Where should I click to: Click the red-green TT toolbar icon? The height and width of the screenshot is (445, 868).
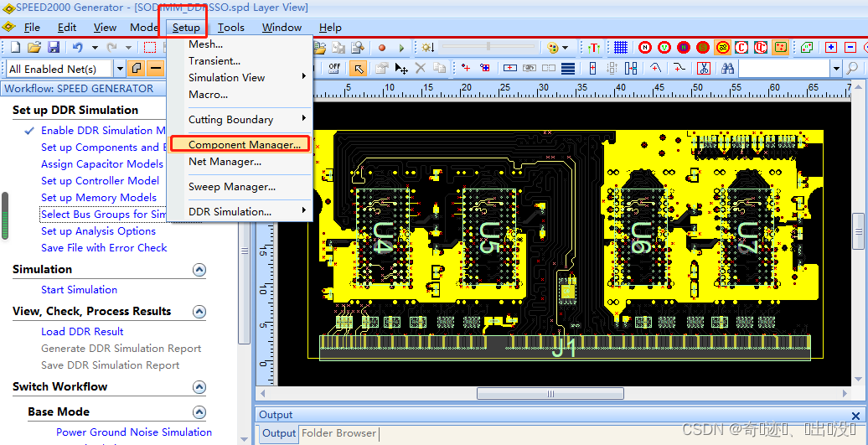[x=594, y=48]
